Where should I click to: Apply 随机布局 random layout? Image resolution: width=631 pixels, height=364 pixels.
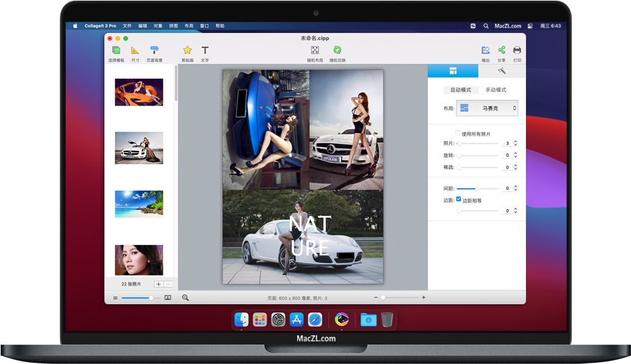click(x=315, y=54)
